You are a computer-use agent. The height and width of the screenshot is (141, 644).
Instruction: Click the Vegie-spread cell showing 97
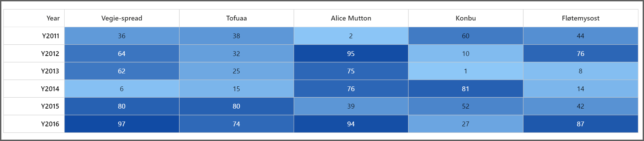point(122,124)
